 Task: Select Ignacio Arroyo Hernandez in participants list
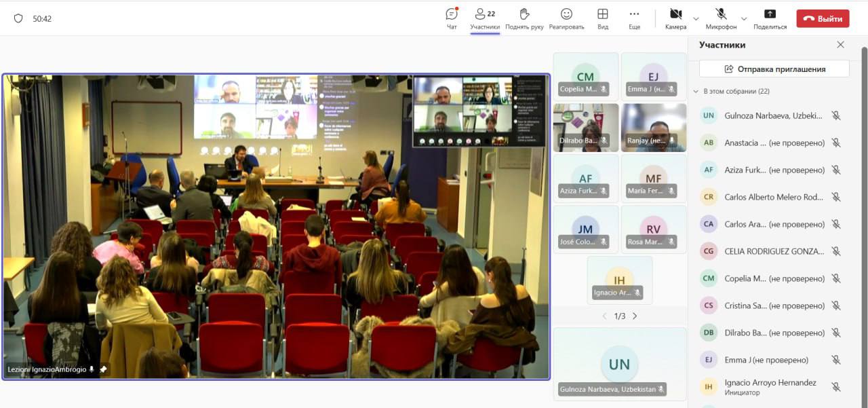click(770, 386)
